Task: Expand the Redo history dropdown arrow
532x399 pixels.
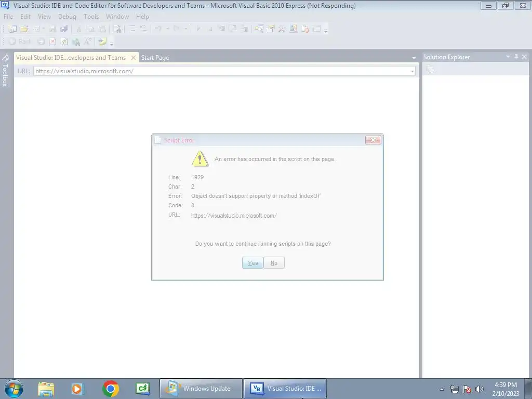Action: pos(186,29)
